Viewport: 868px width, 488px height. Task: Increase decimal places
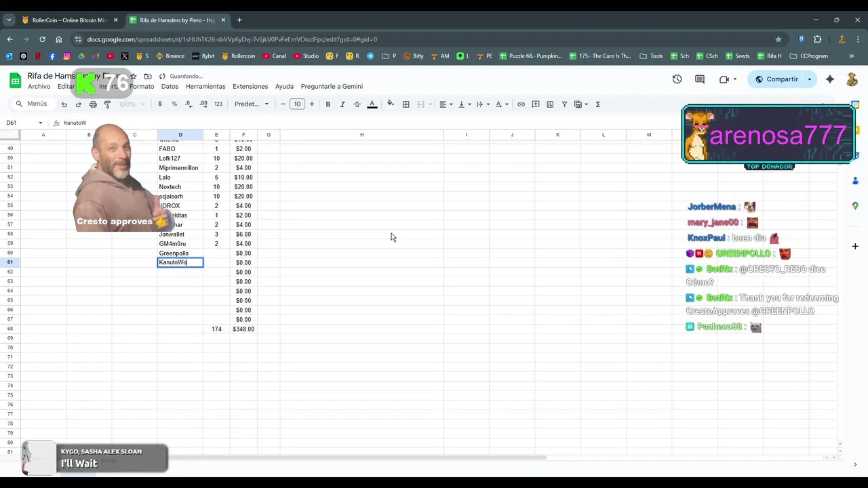(203, 104)
